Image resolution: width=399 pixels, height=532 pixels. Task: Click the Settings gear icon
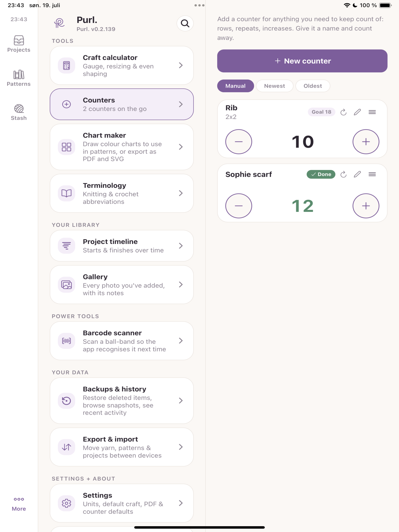pos(66,503)
